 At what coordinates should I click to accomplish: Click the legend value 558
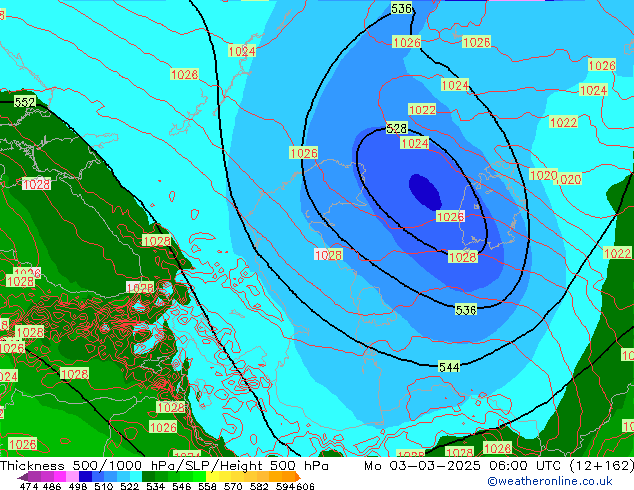[x=207, y=486]
